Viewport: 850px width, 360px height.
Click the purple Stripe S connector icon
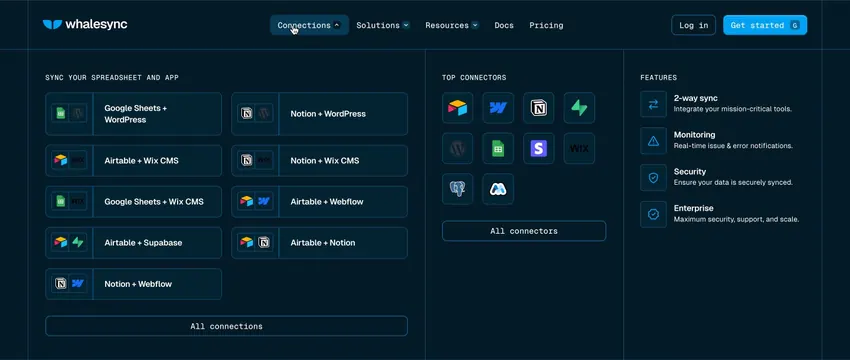[539, 149]
